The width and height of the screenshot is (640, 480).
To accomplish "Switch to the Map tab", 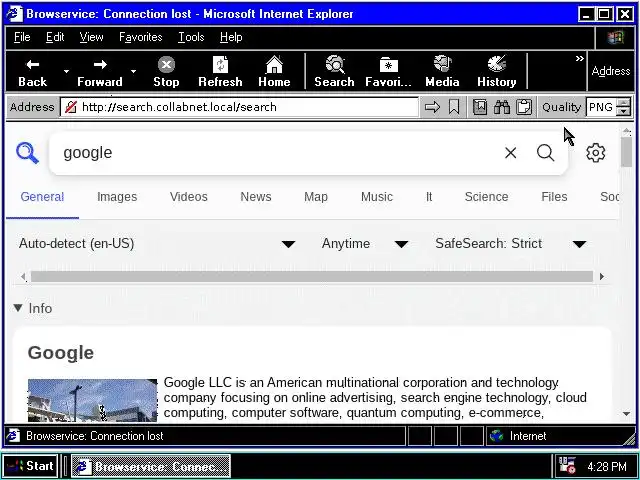I will click(316, 197).
